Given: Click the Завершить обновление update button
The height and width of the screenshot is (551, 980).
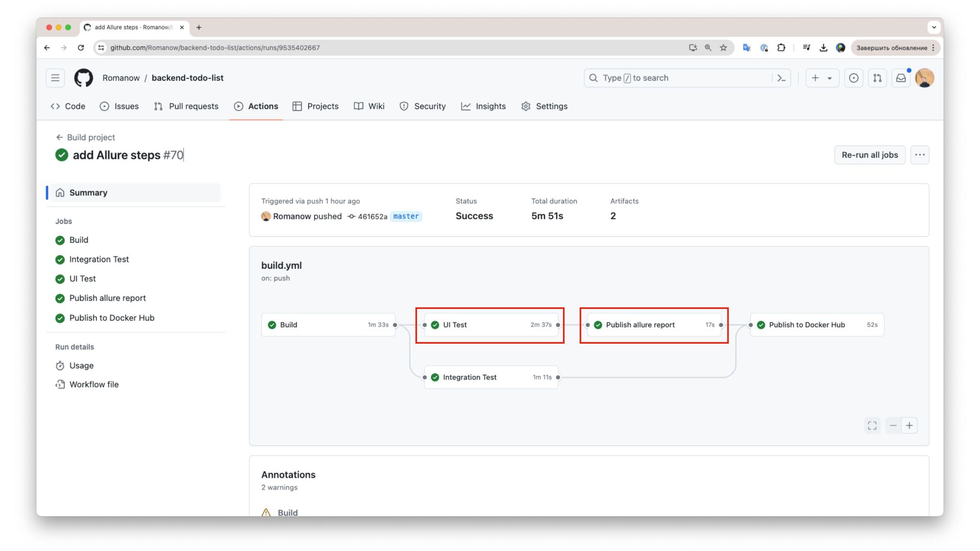Looking at the screenshot, I should click(x=896, y=47).
